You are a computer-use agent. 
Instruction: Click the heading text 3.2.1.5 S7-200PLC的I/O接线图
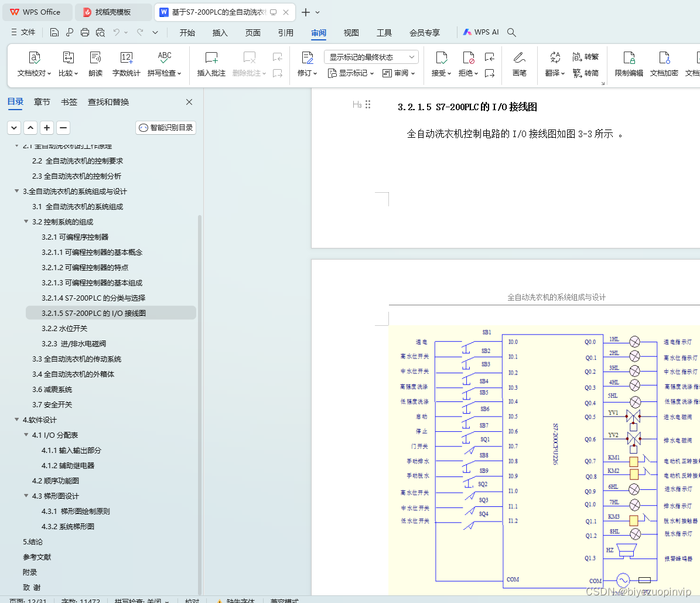coord(467,107)
